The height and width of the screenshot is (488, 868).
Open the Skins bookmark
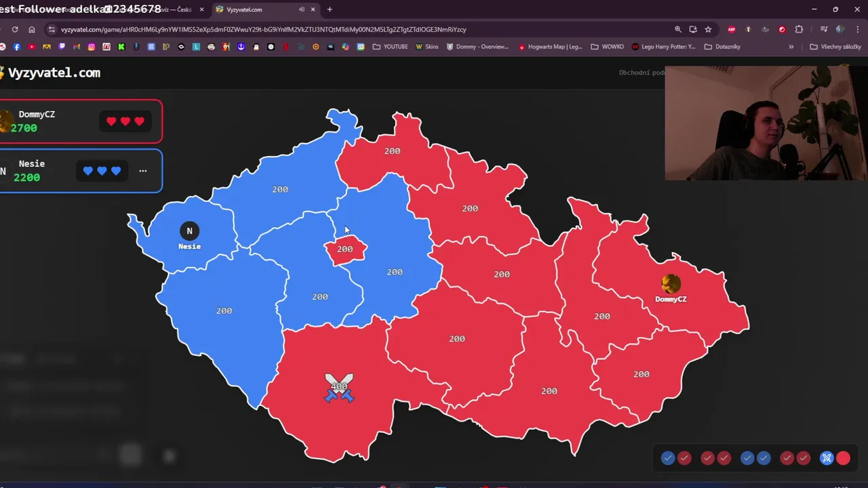click(427, 47)
